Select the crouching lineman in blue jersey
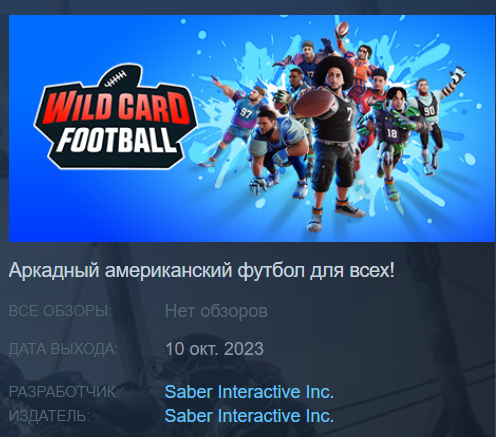Viewport: 496px width, 437px height. pos(277,147)
